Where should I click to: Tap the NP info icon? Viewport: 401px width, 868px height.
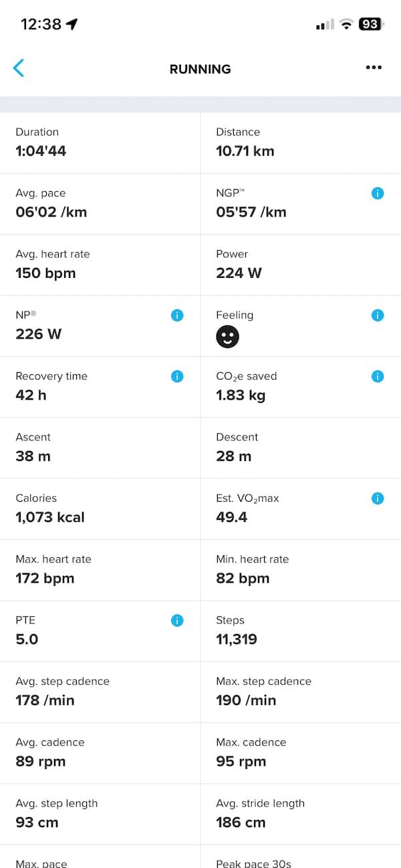coord(177,315)
